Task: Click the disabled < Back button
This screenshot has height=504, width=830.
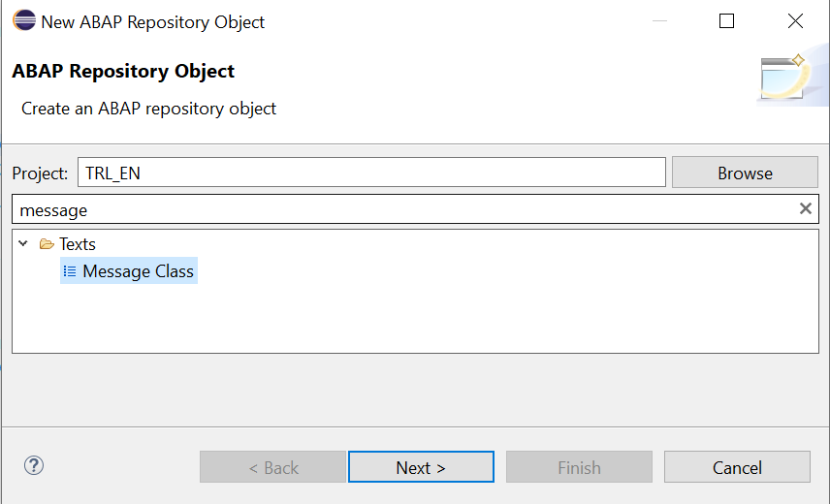Action: coord(273,467)
